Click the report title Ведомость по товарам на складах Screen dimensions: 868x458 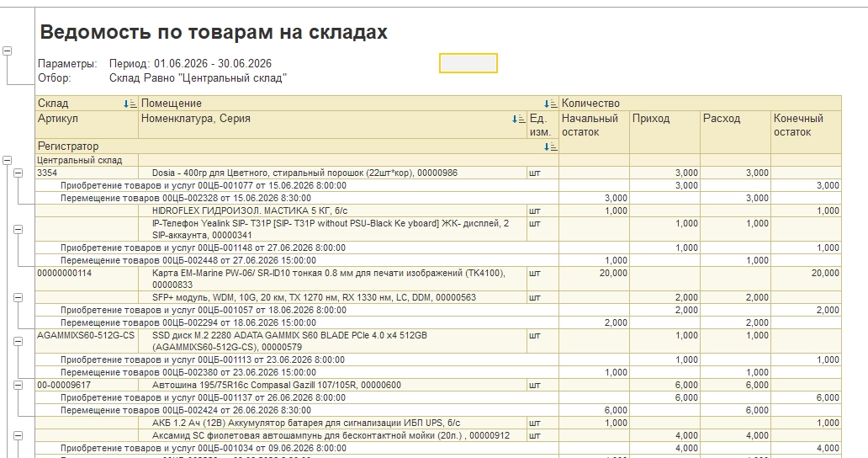pos(214,32)
